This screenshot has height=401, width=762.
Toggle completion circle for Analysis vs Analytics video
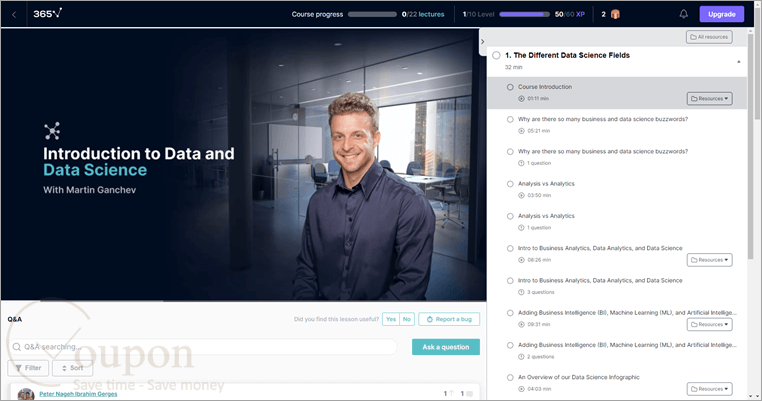pyautogui.click(x=510, y=184)
